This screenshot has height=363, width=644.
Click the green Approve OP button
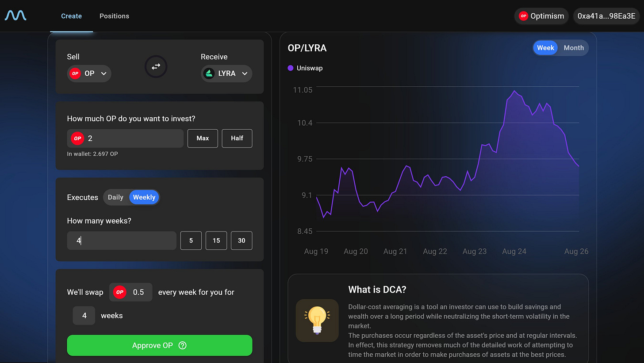click(x=160, y=345)
